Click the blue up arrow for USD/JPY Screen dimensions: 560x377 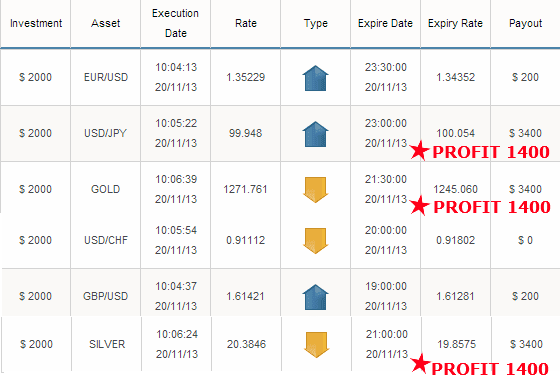(315, 134)
